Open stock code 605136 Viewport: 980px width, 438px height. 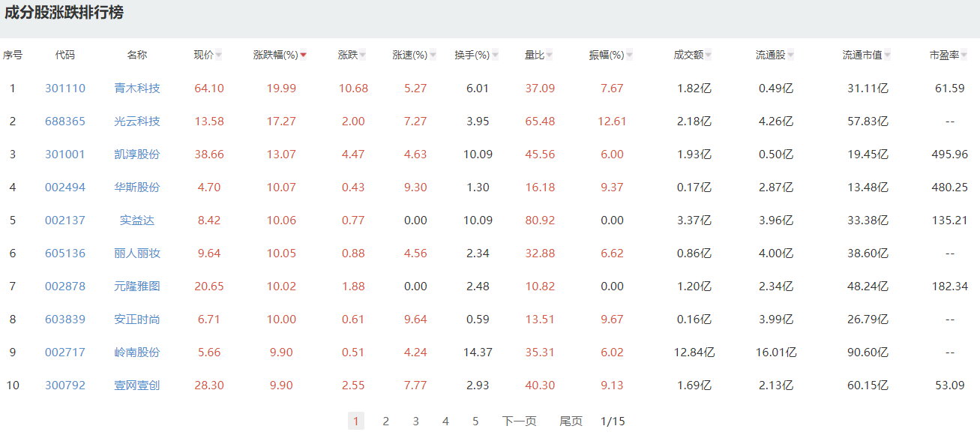65,253
